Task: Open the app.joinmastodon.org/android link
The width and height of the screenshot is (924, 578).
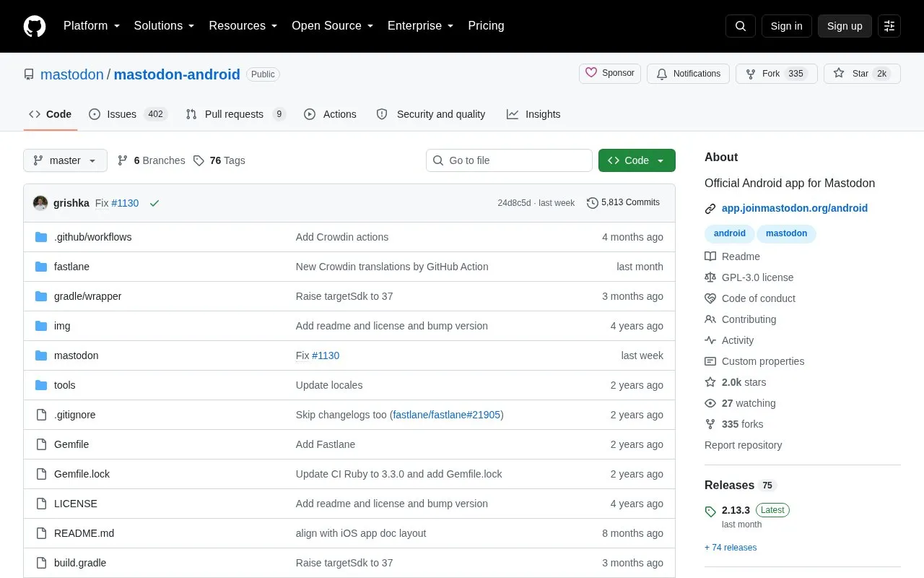Action: coord(795,208)
